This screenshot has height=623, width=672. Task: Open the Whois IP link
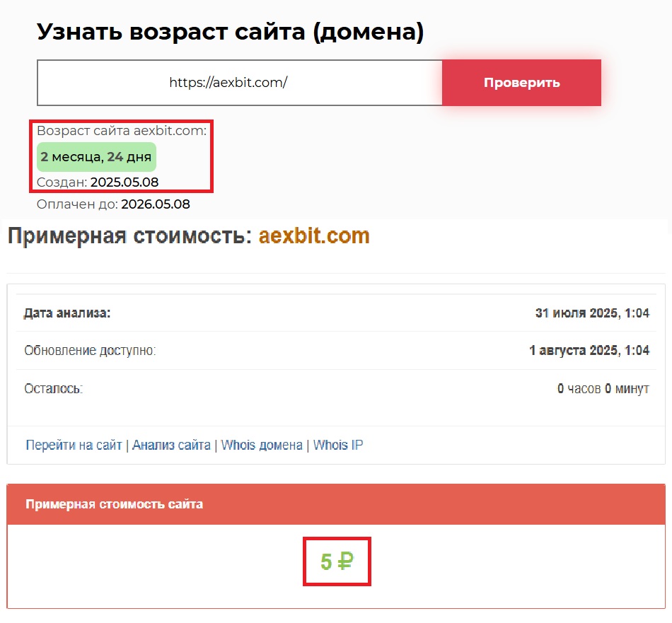(x=338, y=446)
